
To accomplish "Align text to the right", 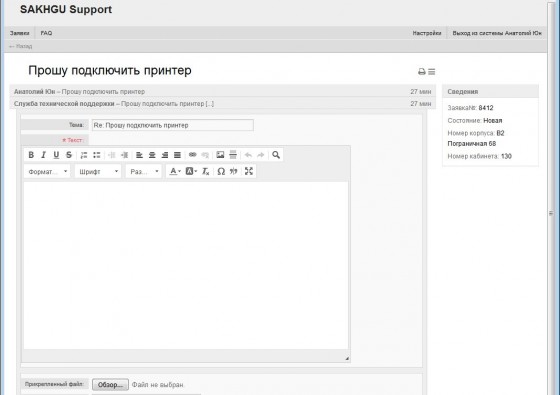I will pyautogui.click(x=165, y=155).
